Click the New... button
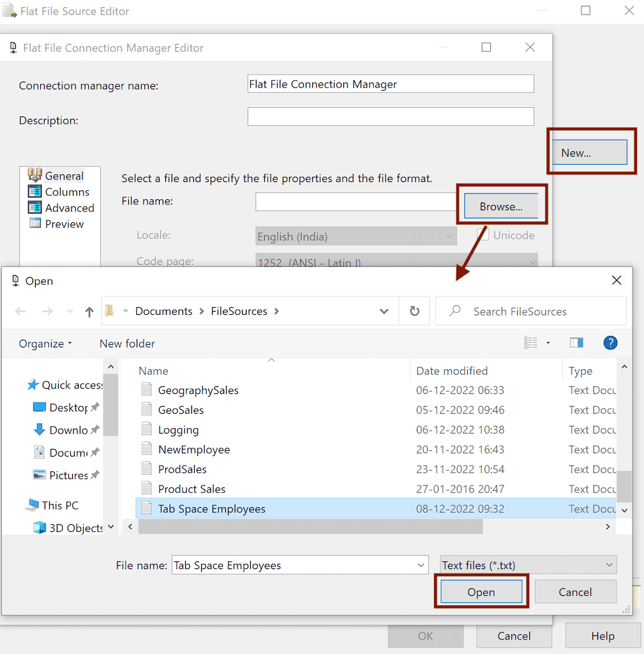 (x=588, y=151)
